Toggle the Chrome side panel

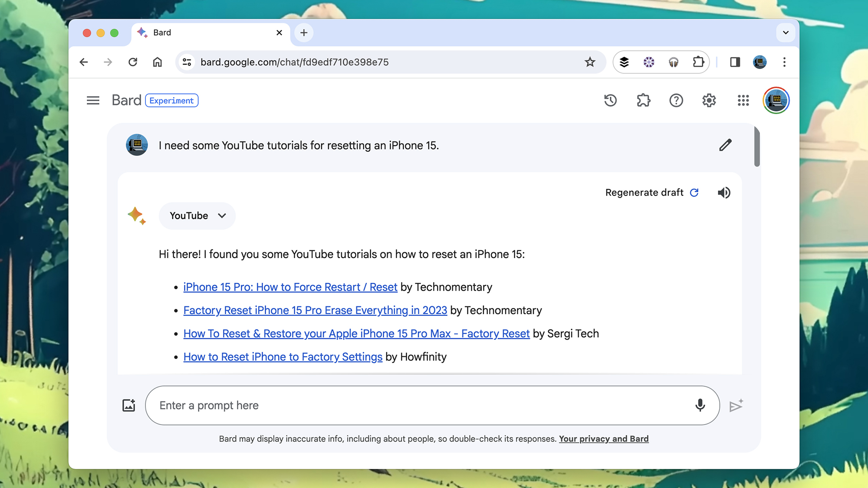pos(735,62)
